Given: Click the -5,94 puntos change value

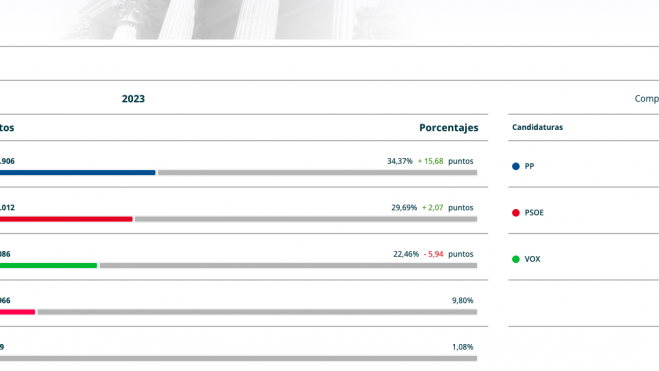Looking at the screenshot, I should 448,254.
